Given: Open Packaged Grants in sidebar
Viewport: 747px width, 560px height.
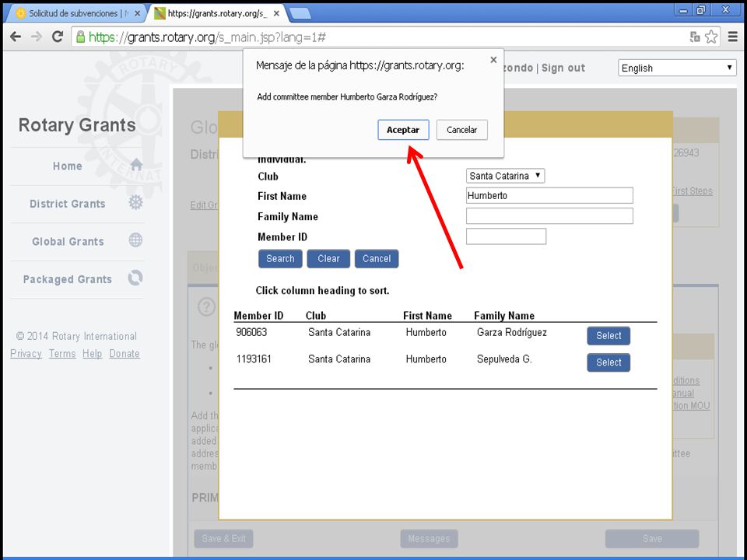Looking at the screenshot, I should tap(67, 279).
